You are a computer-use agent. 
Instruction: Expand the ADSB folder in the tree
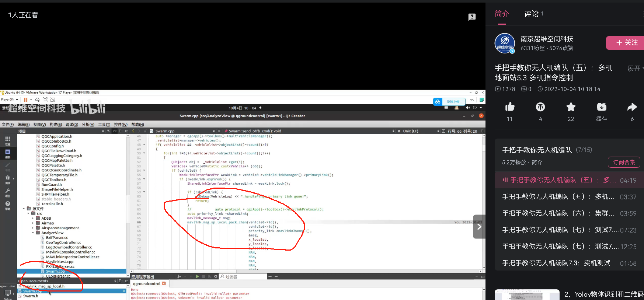coord(33,218)
